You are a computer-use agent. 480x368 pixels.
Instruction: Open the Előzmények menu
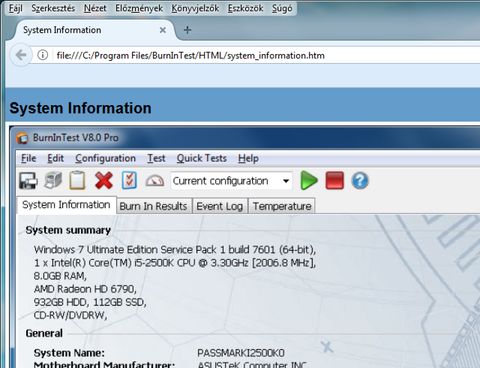[x=139, y=8]
